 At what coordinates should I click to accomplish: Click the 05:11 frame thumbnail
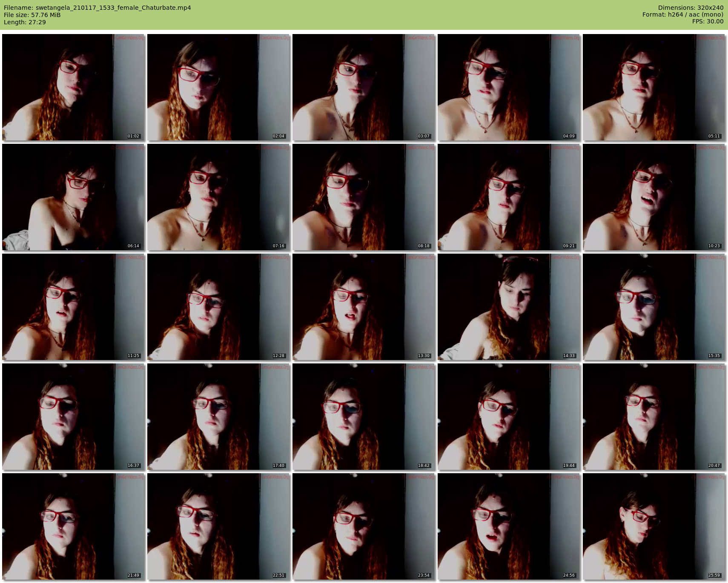click(x=654, y=87)
